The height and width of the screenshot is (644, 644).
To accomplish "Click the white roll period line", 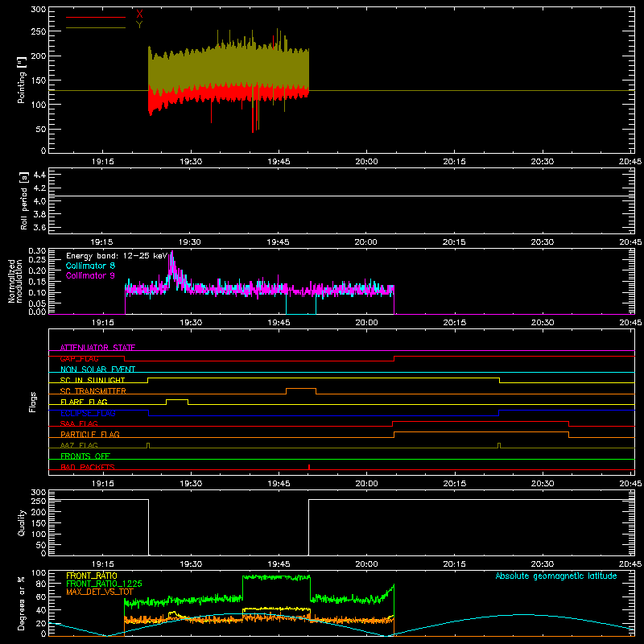I will pos(341,196).
